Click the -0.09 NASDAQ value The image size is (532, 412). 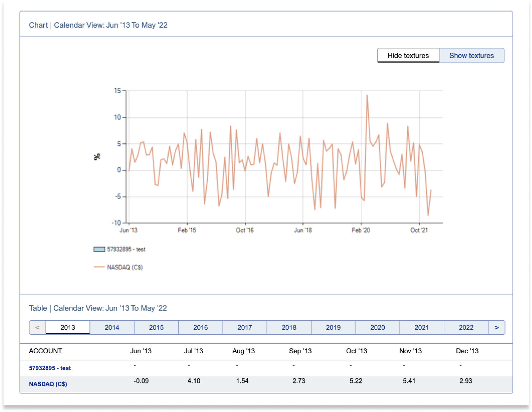click(141, 381)
